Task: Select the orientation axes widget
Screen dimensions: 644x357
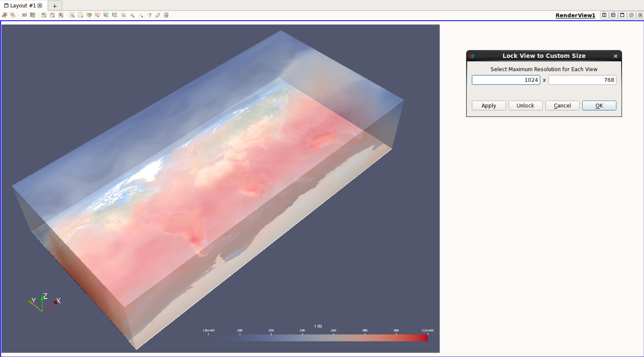Action: coord(45,302)
